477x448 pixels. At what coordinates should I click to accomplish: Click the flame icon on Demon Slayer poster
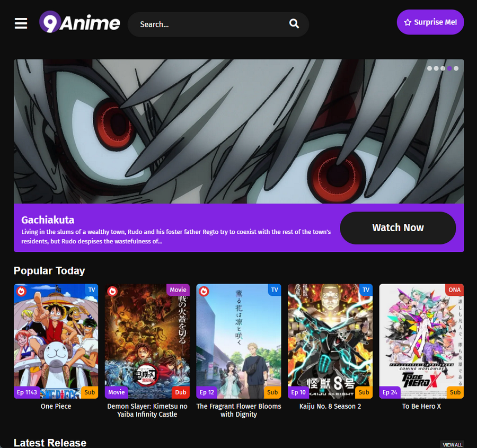pos(112,291)
